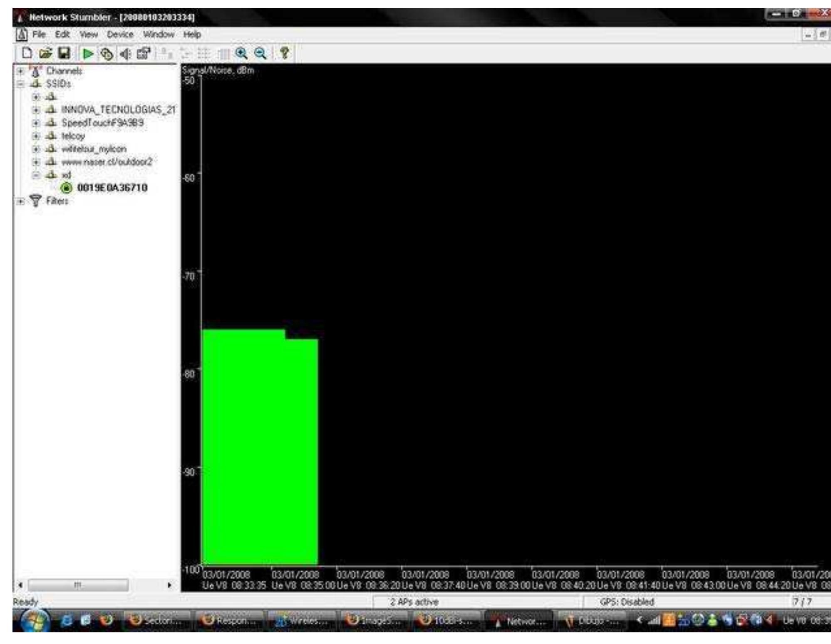The height and width of the screenshot is (644, 831).
Task: Click the tree panel horizontal scrollbar thumb
Action: pyautogui.click(x=78, y=585)
